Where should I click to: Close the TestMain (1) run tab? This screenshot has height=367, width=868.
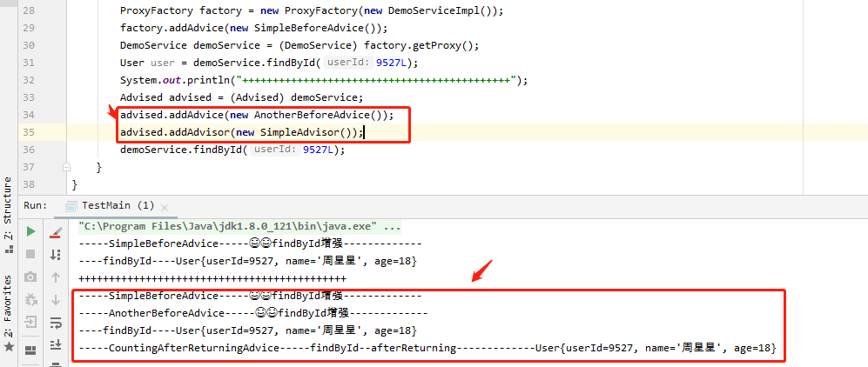pyautogui.click(x=164, y=208)
